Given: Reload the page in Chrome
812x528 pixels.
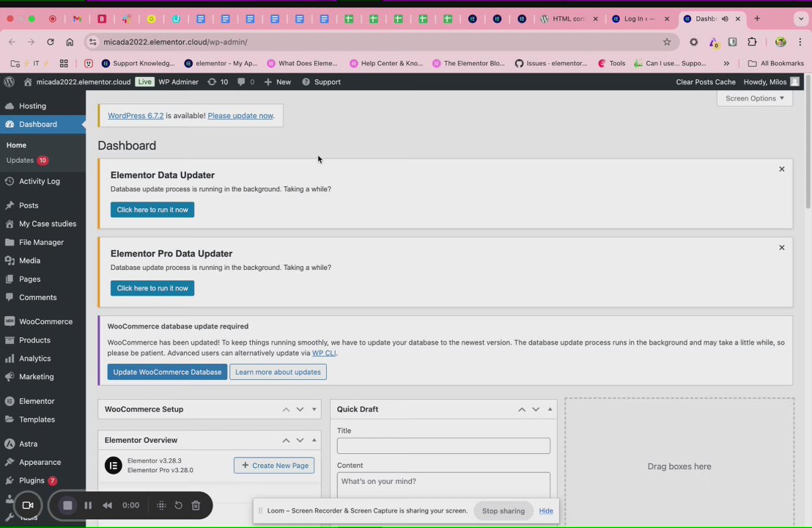Looking at the screenshot, I should pyautogui.click(x=51, y=42).
